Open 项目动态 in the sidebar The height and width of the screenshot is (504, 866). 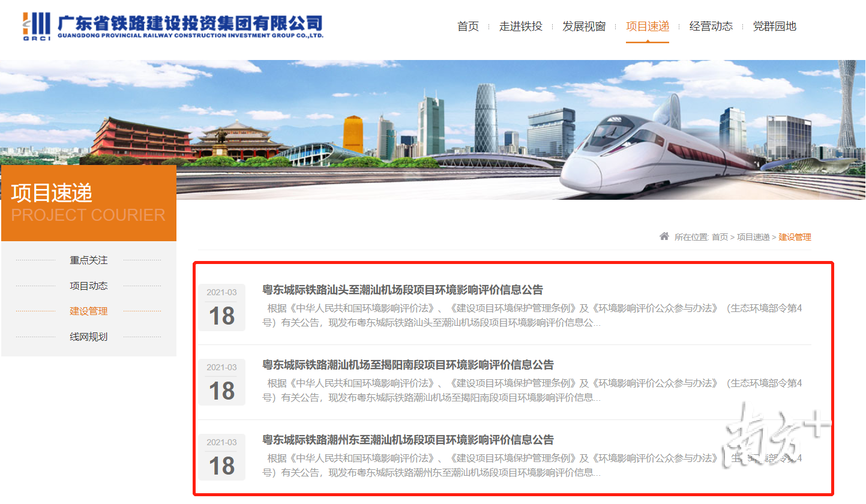(x=88, y=286)
